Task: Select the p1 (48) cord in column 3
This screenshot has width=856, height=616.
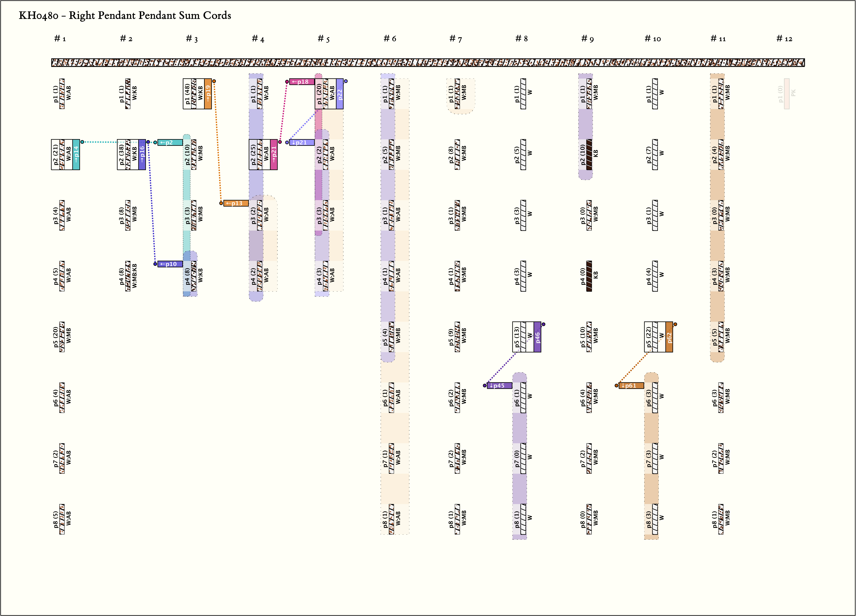Action: click(194, 94)
